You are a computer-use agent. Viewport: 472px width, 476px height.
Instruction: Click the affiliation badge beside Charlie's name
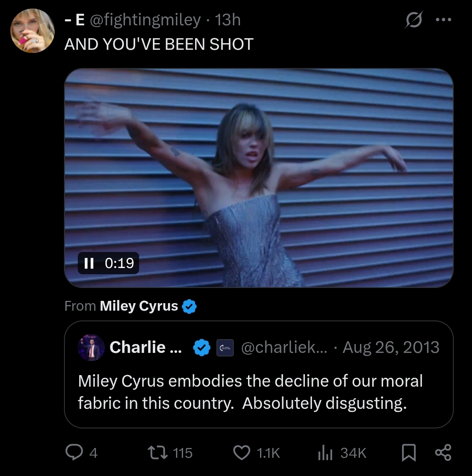coord(225,348)
